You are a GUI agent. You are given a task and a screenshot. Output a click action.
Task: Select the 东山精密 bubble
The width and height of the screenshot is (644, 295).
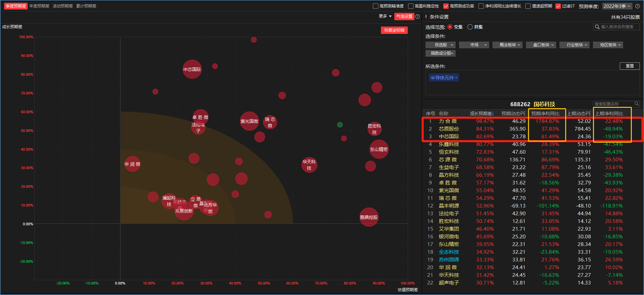click(x=379, y=149)
